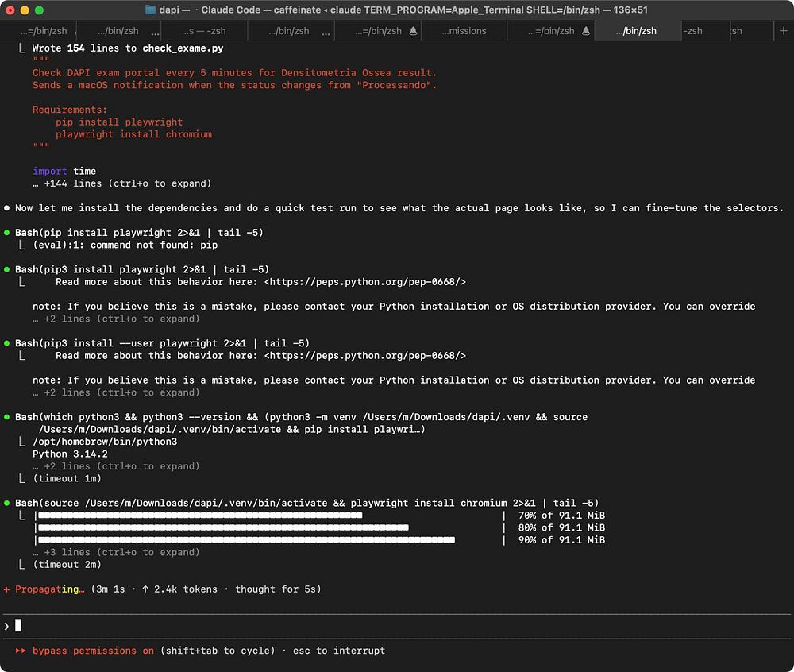
Task: Click the red Propagating spinner icon
Action: pos(7,589)
